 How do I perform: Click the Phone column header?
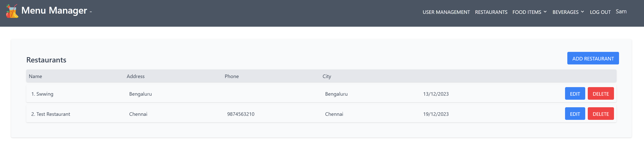[232, 76]
